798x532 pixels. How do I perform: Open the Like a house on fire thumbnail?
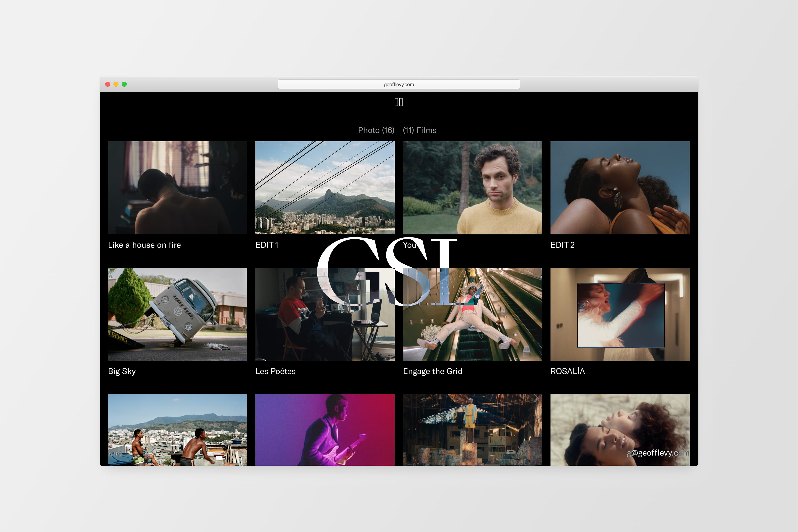[x=177, y=188]
